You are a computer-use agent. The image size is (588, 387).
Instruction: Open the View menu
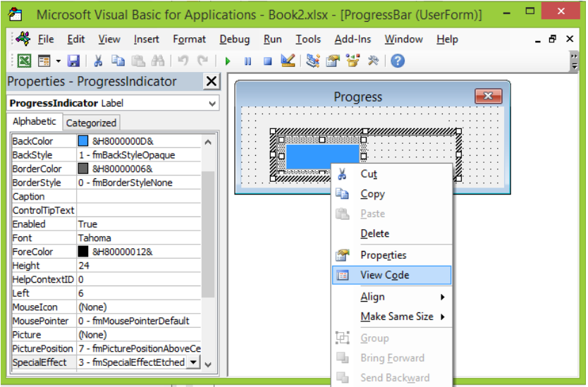[x=109, y=39]
